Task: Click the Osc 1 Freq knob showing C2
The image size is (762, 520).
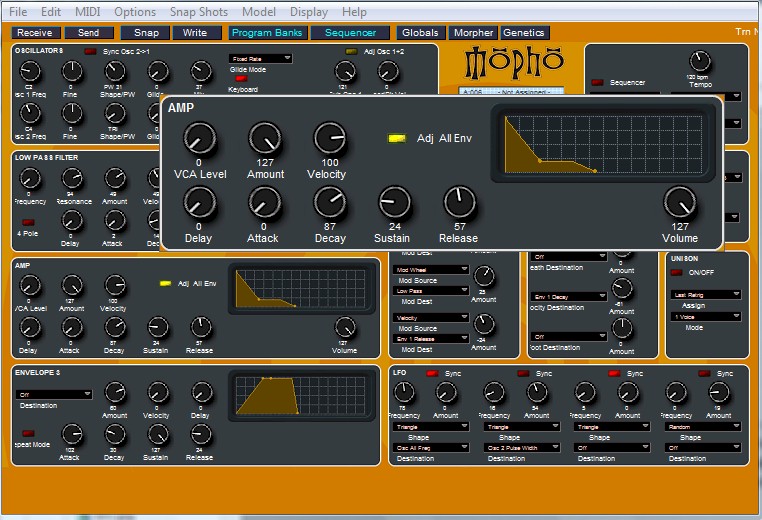Action: pyautogui.click(x=30, y=72)
